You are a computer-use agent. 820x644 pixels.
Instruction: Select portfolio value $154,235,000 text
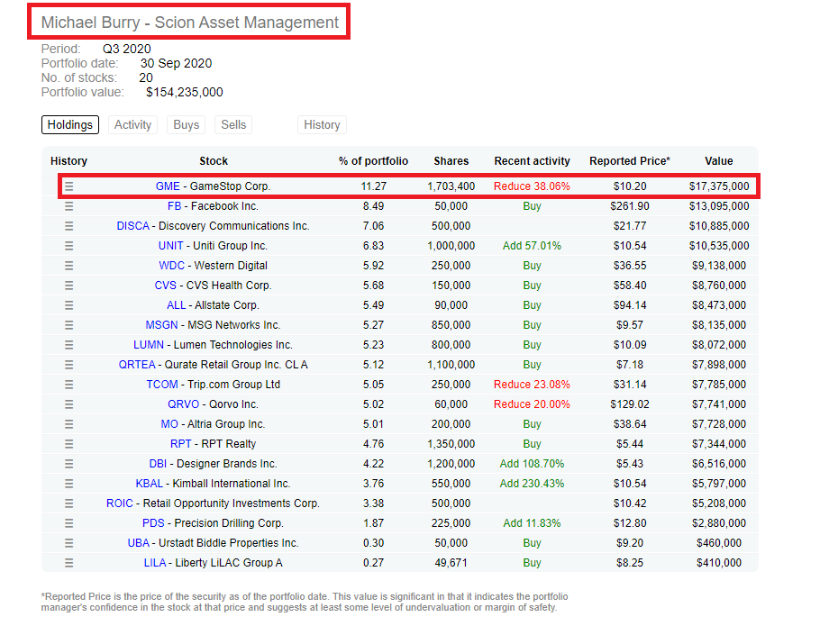tap(185, 93)
